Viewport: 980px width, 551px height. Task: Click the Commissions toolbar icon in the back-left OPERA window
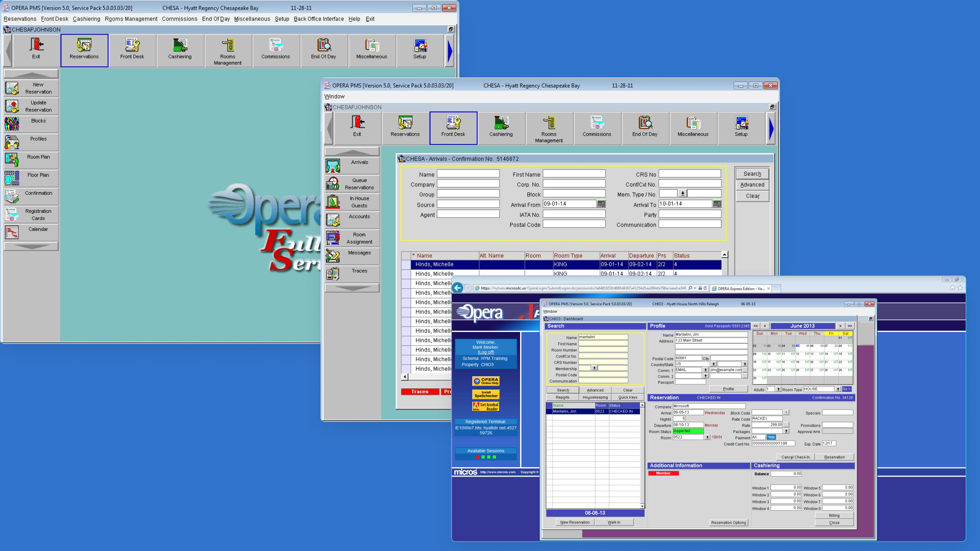(x=276, y=51)
